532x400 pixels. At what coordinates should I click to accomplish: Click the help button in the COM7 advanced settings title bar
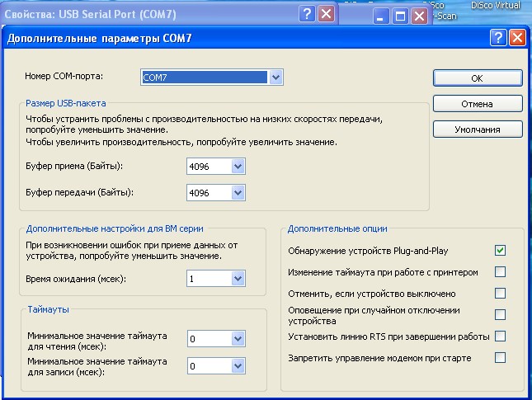(x=498, y=38)
